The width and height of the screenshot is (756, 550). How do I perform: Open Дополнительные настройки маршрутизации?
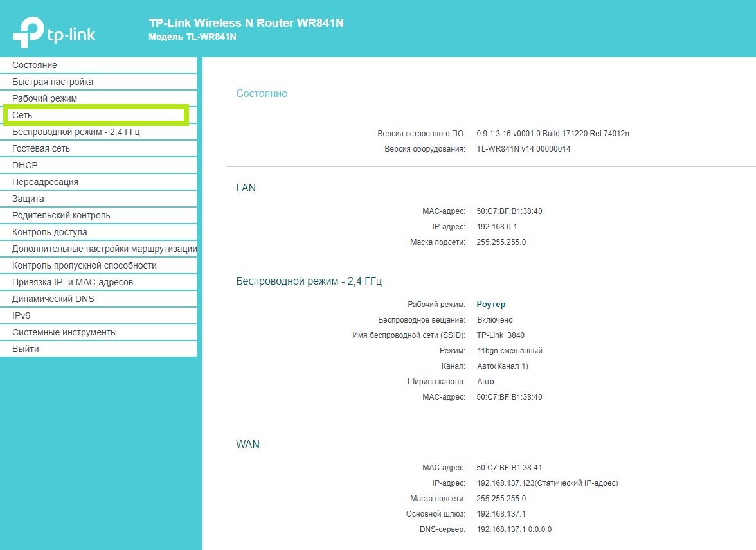click(103, 249)
